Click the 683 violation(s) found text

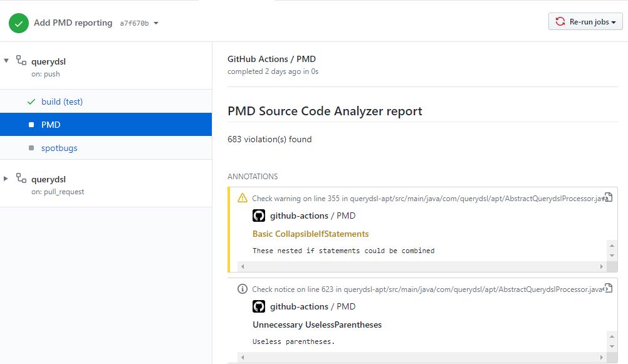pos(270,139)
